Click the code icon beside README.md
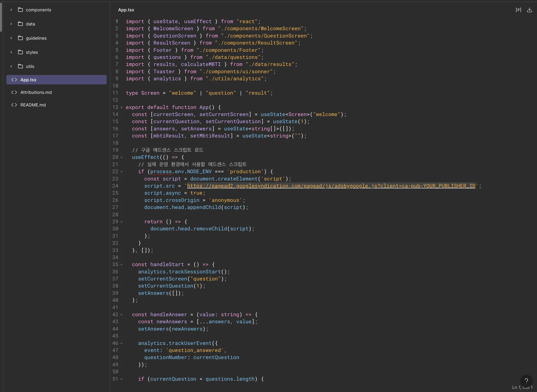Screen dimensions: 537x392 pos(14,105)
